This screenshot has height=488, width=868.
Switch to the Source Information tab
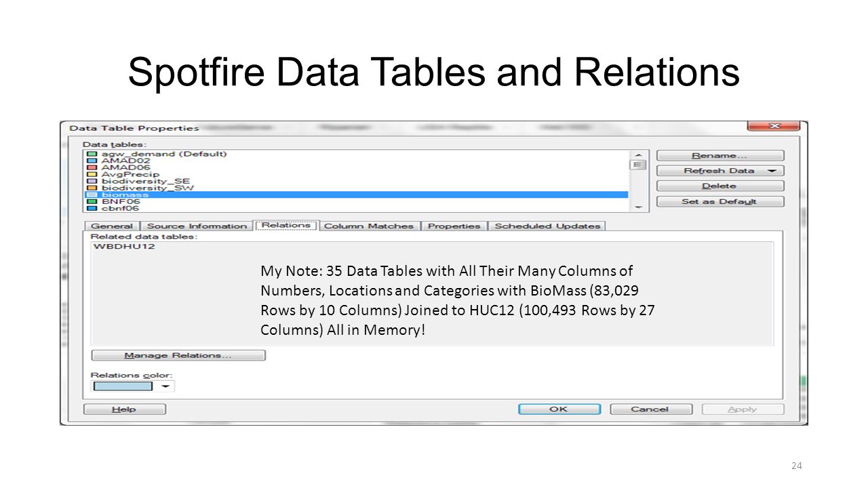click(197, 226)
